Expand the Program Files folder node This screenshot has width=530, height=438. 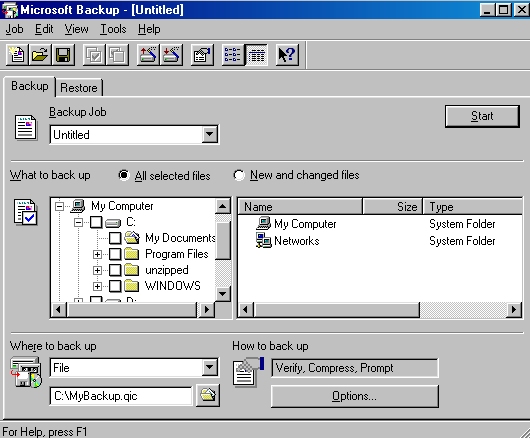(x=97, y=254)
